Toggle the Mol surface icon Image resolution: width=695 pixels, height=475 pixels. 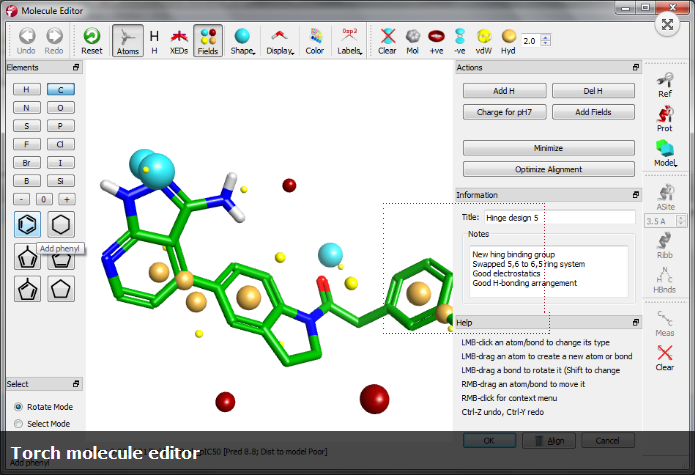pos(413,41)
